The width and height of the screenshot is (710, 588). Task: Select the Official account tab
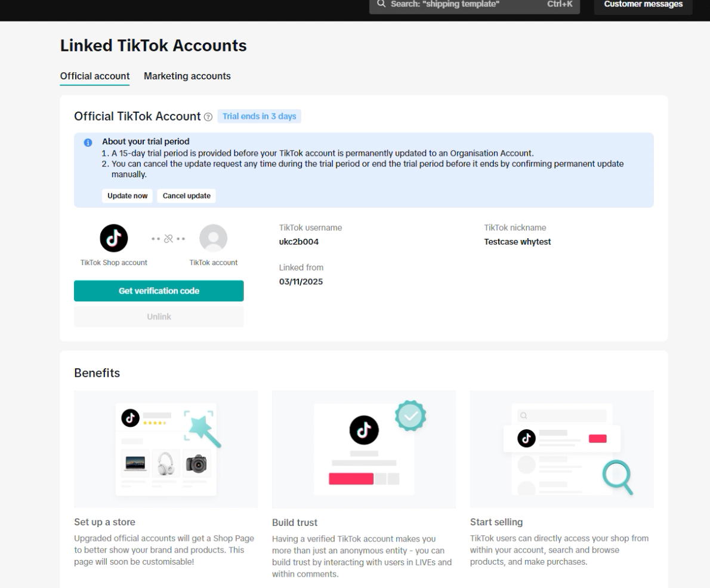click(x=95, y=76)
